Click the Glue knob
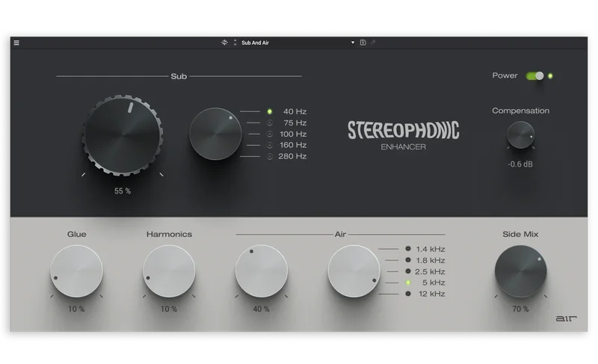598x364 pixels. [77, 271]
